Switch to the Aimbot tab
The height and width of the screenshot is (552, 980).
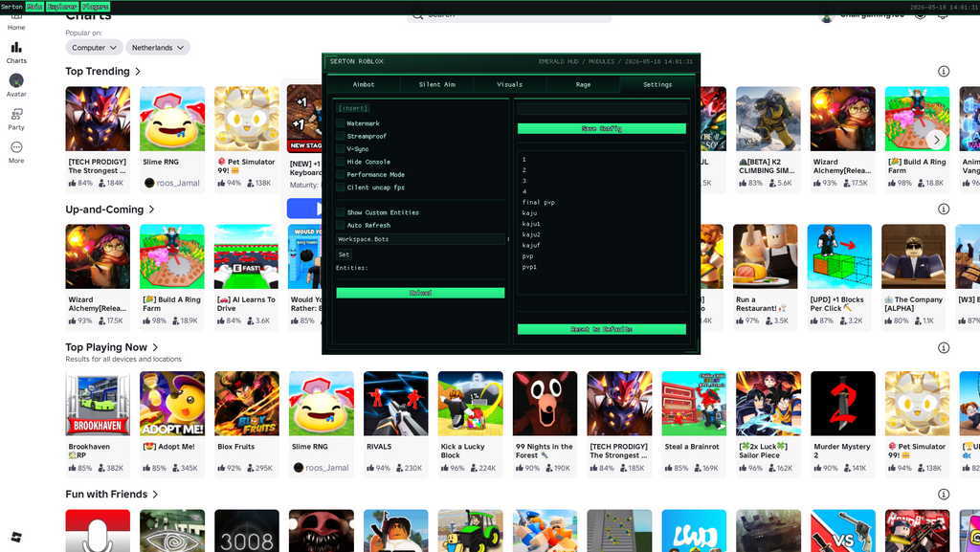[x=364, y=84]
